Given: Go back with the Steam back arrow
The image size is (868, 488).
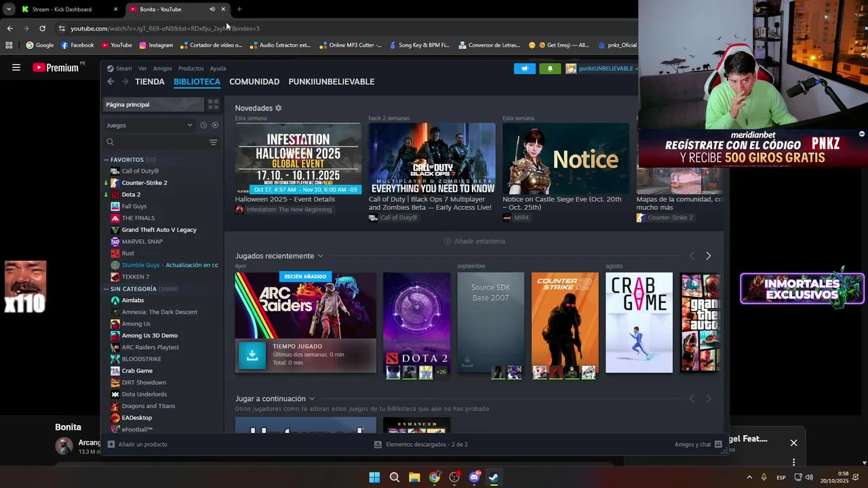Looking at the screenshot, I should pos(111,81).
